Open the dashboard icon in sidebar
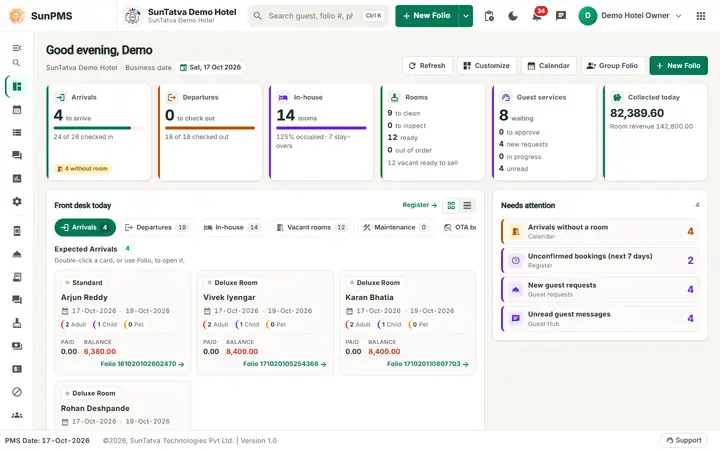The width and height of the screenshot is (720, 450). [17, 86]
